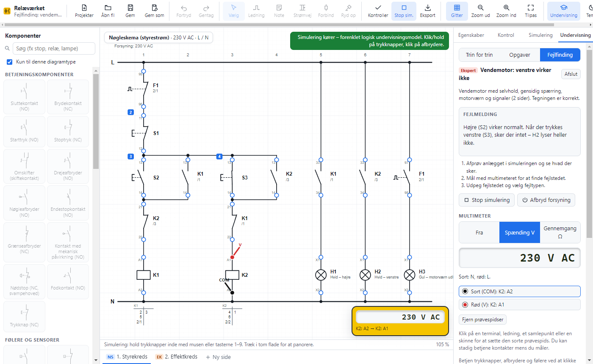Toggle the Gitter grid button
593x364 pixels.
click(x=457, y=11)
